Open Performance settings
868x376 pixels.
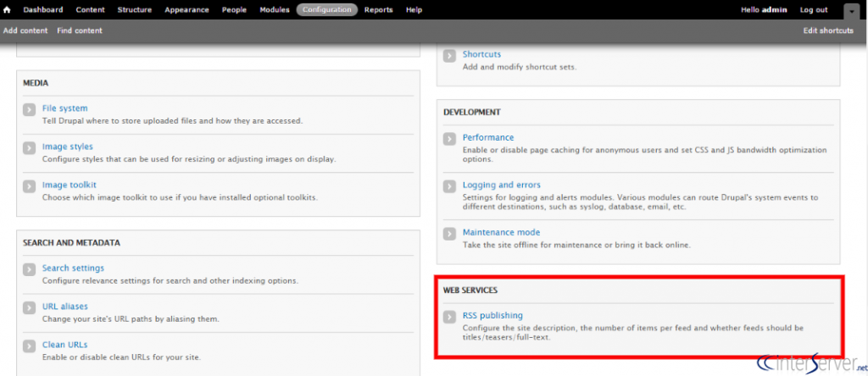[x=488, y=137]
